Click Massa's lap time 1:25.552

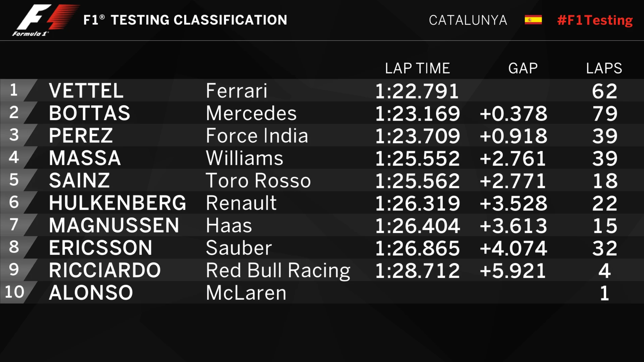(417, 158)
